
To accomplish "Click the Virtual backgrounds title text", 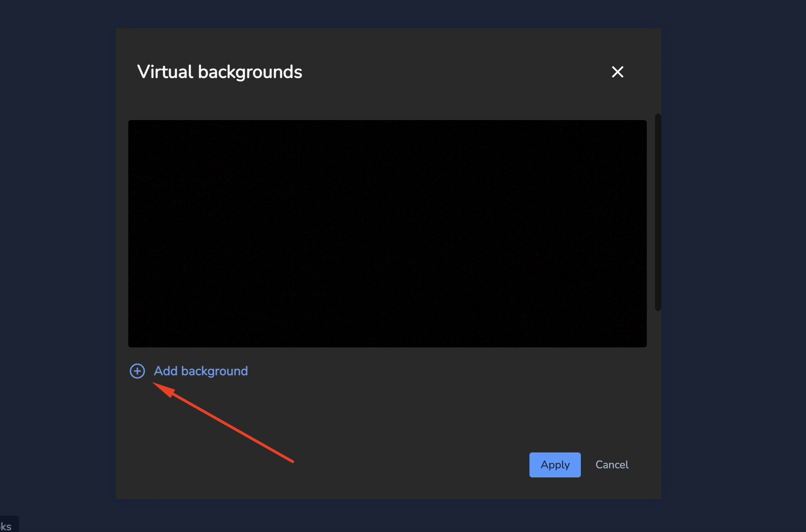I will coord(220,72).
